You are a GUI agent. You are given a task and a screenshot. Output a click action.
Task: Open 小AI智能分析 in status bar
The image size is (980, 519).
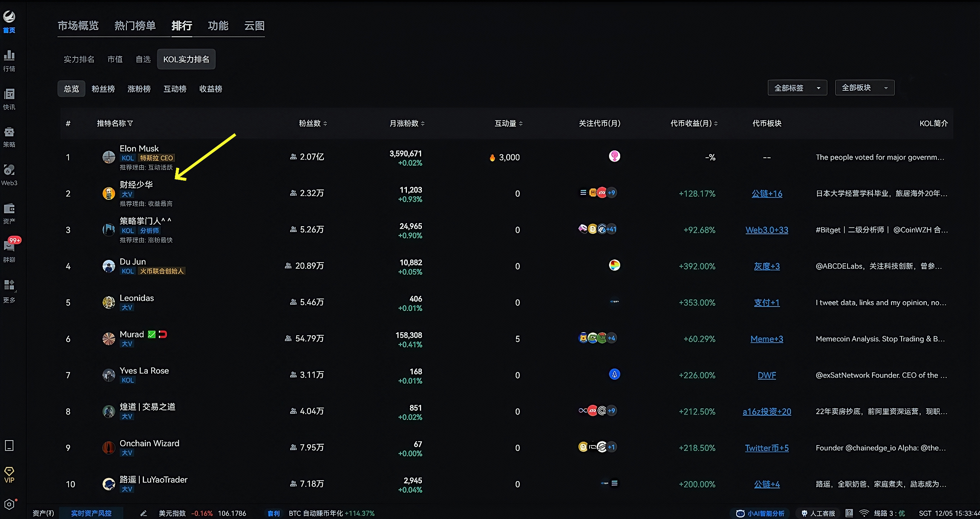point(761,513)
